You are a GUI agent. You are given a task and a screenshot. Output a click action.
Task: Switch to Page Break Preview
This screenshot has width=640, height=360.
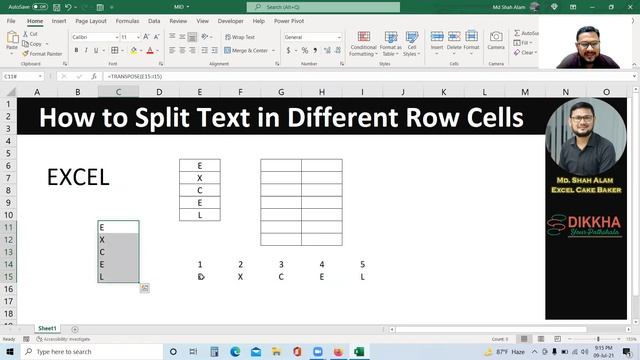pyautogui.click(x=557, y=339)
